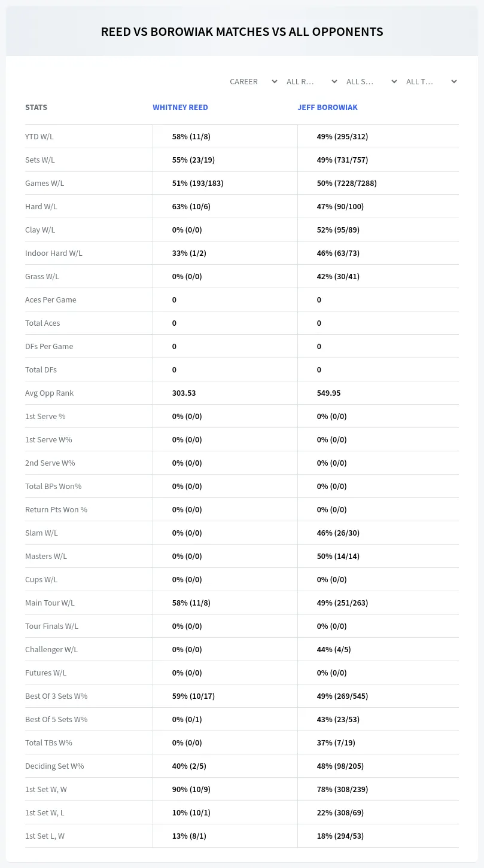Expand the ALL R... filter dropdown
The width and height of the screenshot is (484, 868).
312,81
